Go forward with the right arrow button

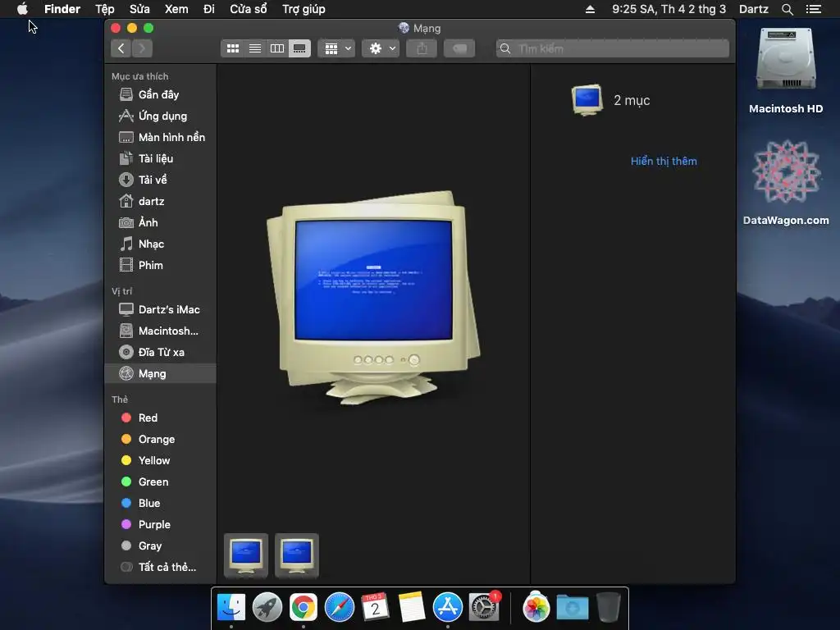click(142, 48)
